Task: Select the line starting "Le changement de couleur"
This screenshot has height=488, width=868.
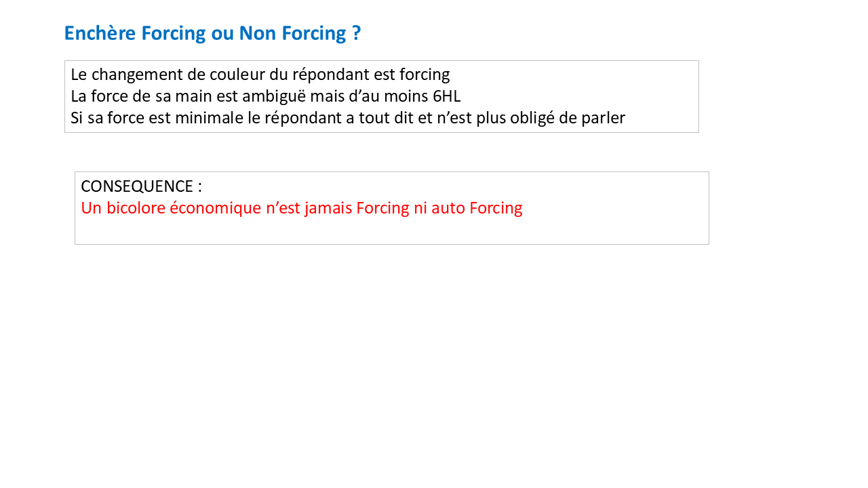Action: 260,75
